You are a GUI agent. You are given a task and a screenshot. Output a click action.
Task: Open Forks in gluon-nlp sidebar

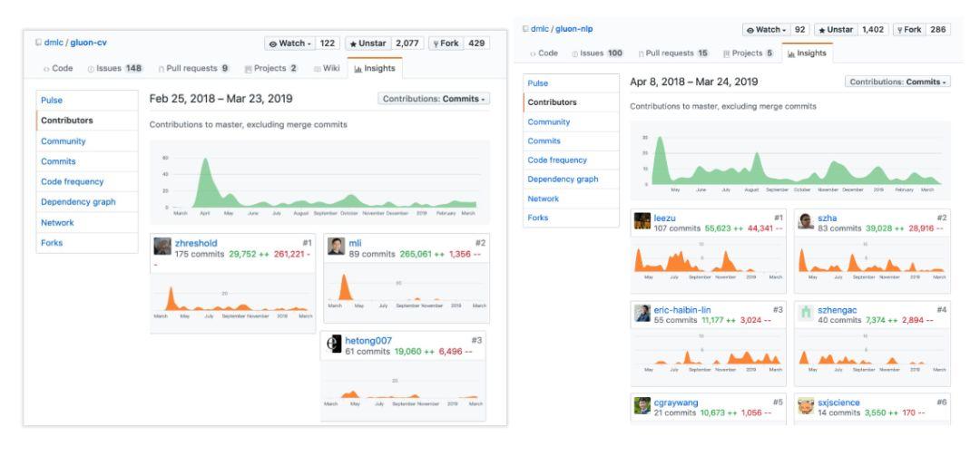click(x=572, y=218)
